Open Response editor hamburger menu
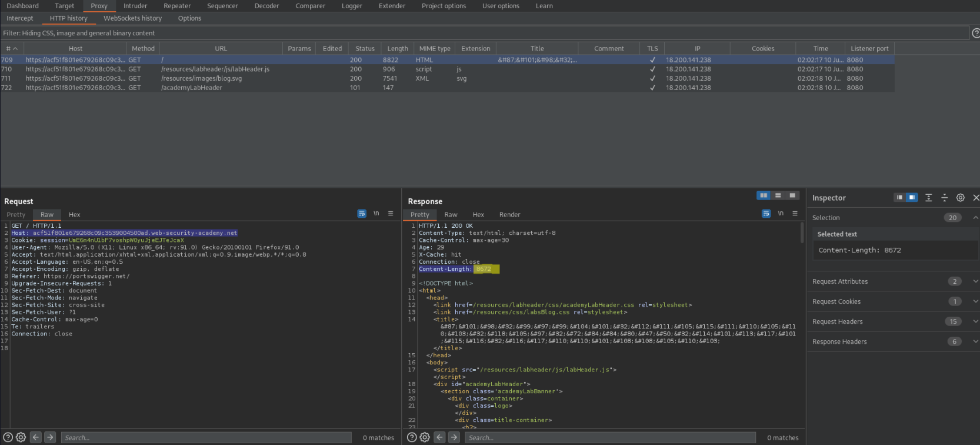This screenshot has width=980, height=445. 795,214
